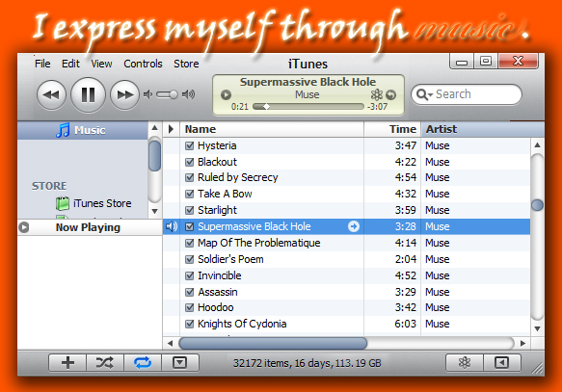Click the track list scroll down arrow
This screenshot has width=562, height=392.
pyautogui.click(x=537, y=328)
